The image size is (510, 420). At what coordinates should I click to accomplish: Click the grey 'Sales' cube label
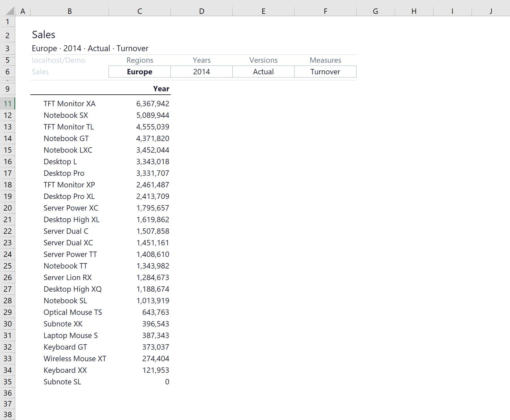40,72
